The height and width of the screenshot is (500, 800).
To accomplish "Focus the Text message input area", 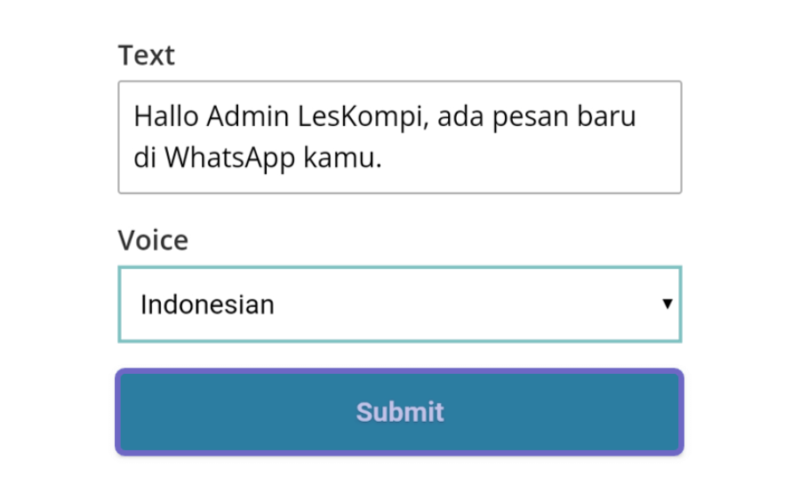I will click(x=399, y=137).
